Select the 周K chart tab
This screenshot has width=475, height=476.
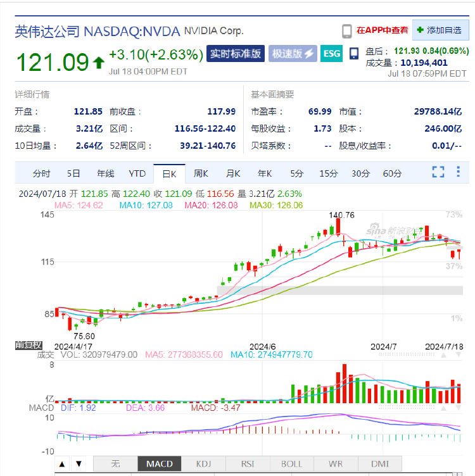click(x=201, y=173)
